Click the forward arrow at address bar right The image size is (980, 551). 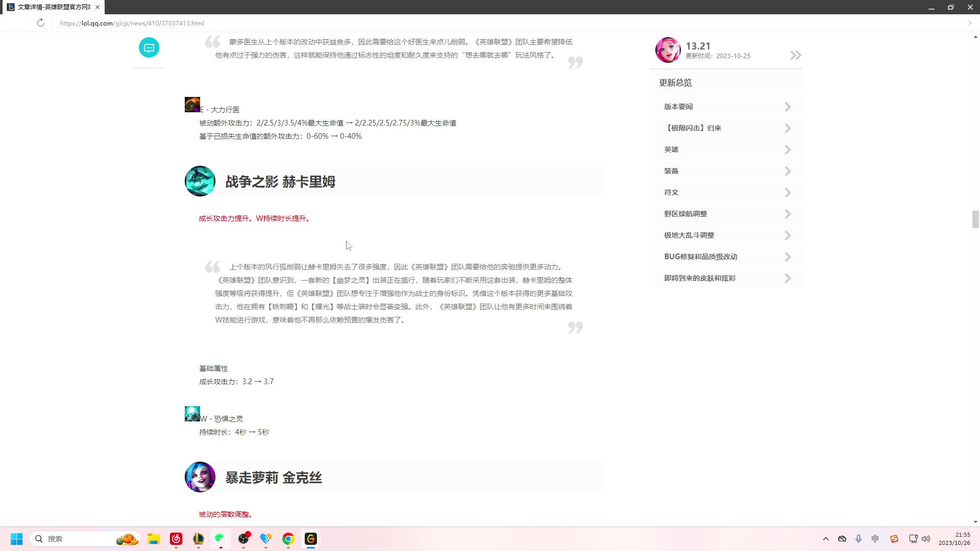point(970,23)
